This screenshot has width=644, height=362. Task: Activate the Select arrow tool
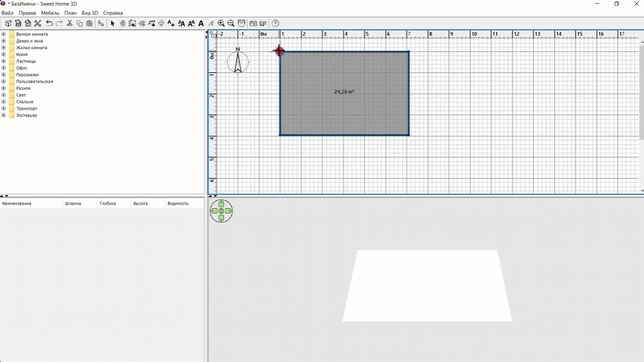pos(113,23)
